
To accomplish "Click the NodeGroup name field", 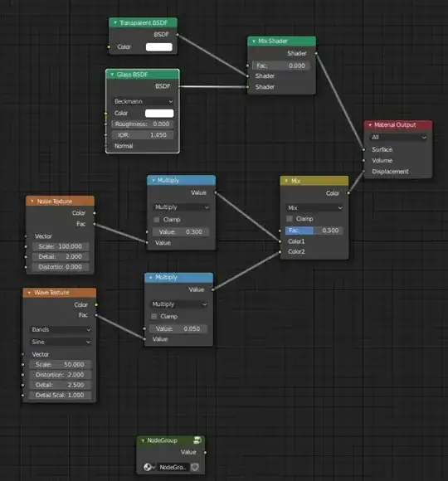I will pos(173,467).
